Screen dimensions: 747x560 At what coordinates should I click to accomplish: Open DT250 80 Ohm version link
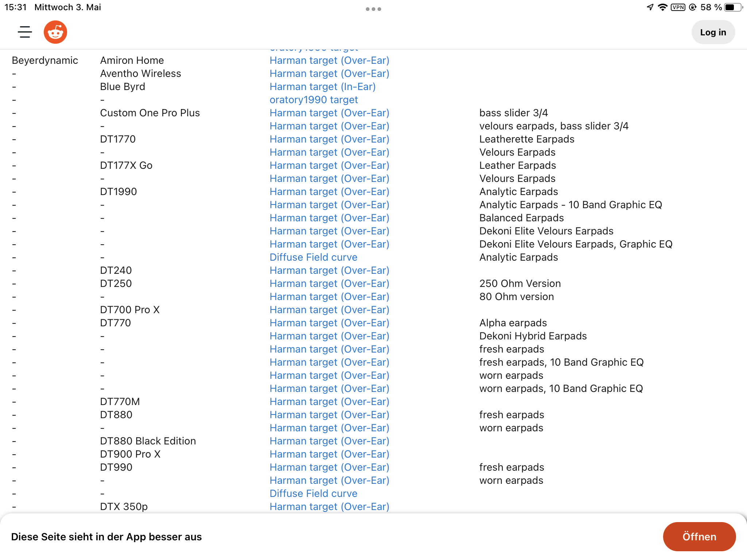click(x=329, y=297)
